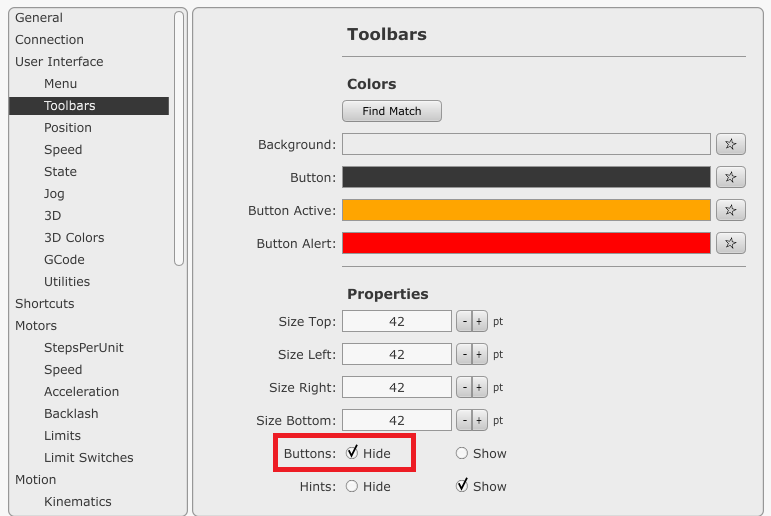This screenshot has height=516, width=771.
Task: Click the star icon beside Button Active color
Action: click(x=730, y=210)
